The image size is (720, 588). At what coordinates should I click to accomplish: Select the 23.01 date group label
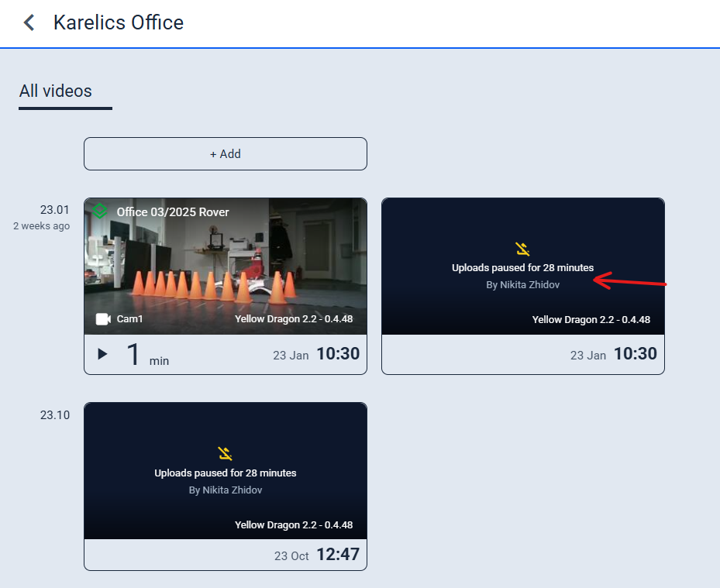[x=55, y=210]
